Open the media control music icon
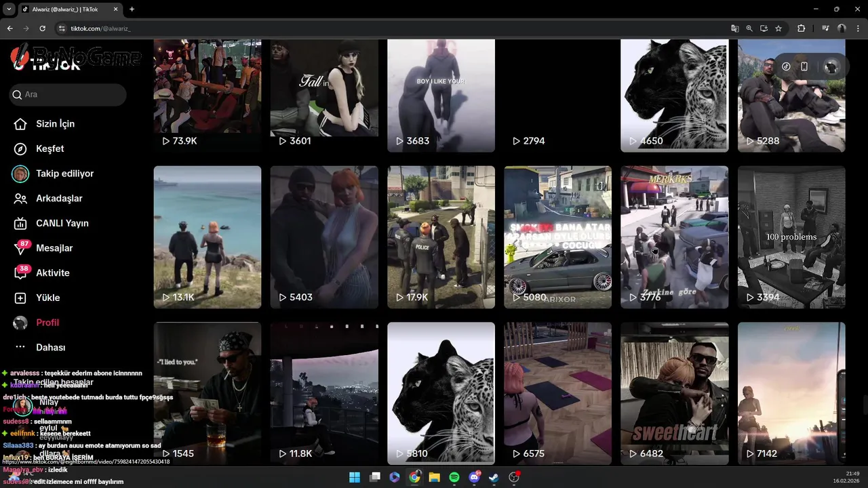The height and width of the screenshot is (488, 868). click(825, 28)
